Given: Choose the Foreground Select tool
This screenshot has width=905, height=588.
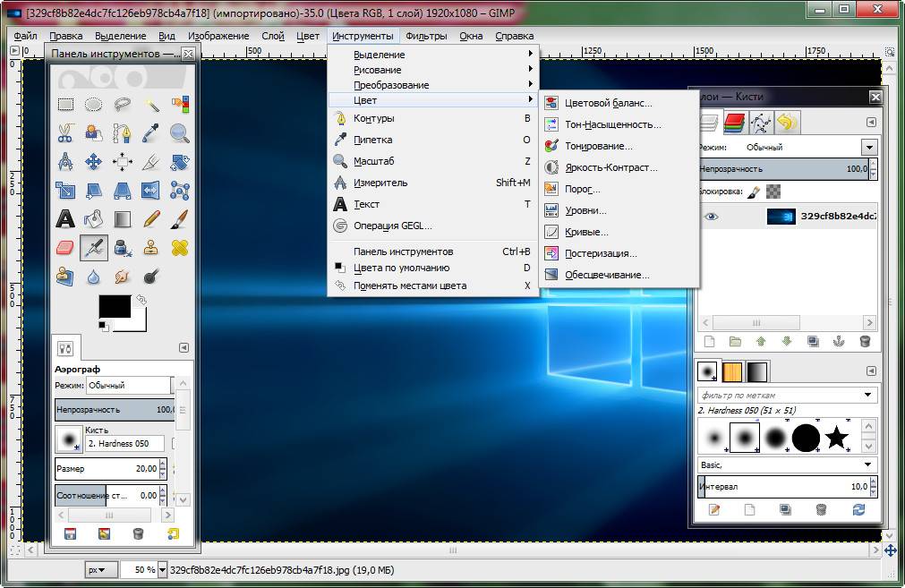Looking at the screenshot, I should [x=93, y=133].
